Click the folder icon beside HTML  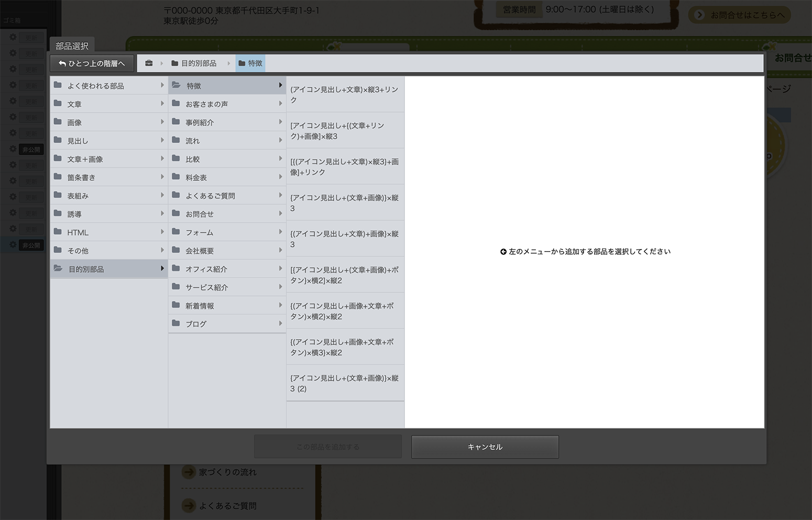pyautogui.click(x=58, y=232)
